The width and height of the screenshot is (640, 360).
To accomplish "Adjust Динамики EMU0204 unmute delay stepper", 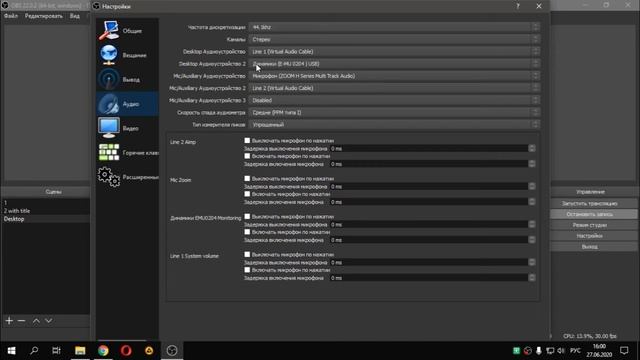I will pyautogui.click(x=532, y=240).
